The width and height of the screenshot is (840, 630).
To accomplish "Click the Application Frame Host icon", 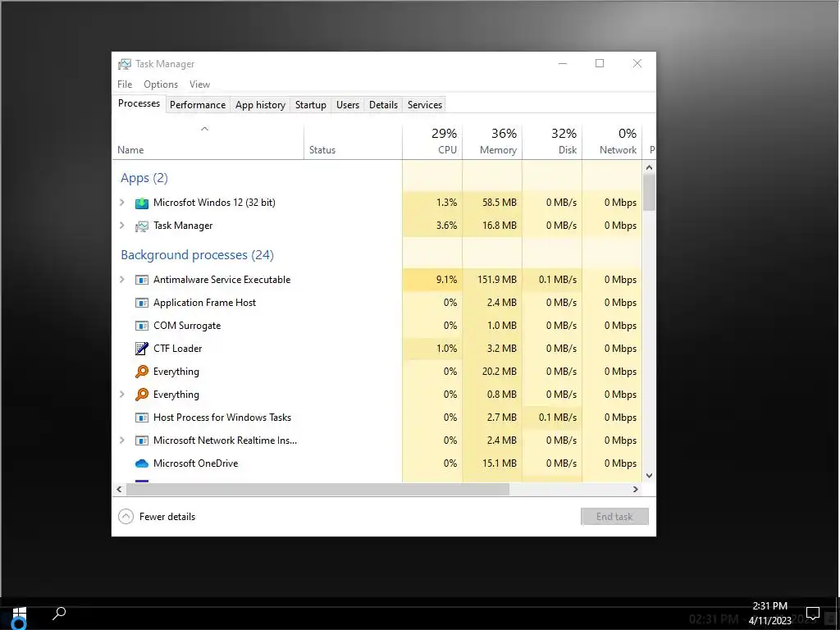I will tap(141, 303).
